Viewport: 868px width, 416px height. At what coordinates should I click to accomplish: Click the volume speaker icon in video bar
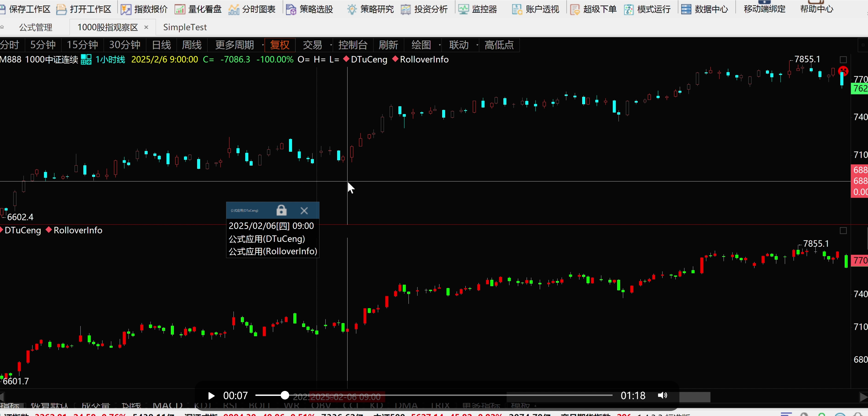click(x=662, y=395)
